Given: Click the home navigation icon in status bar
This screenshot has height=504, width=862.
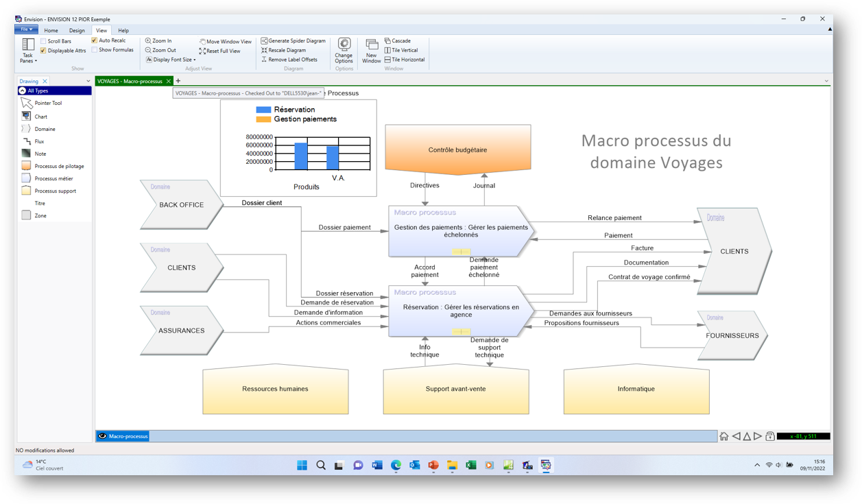Looking at the screenshot, I should coord(723,436).
